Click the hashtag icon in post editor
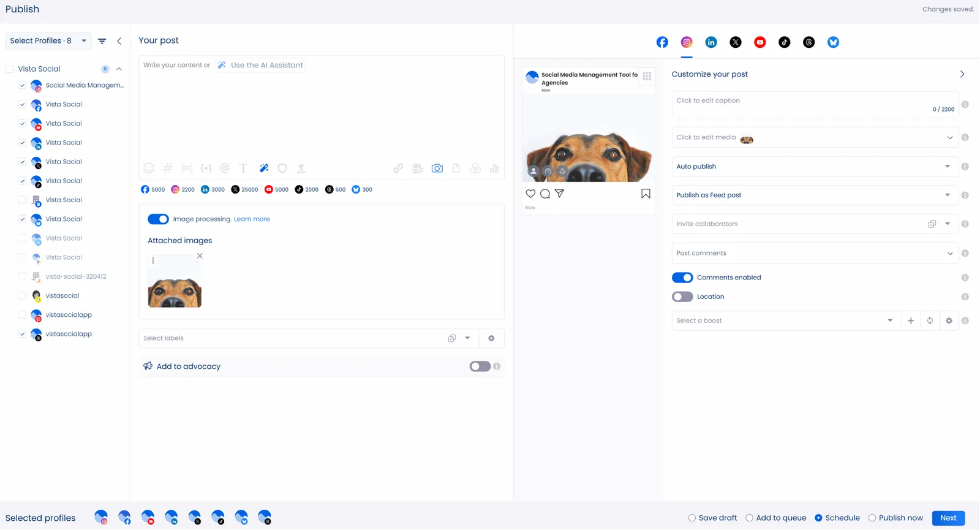 click(x=168, y=168)
